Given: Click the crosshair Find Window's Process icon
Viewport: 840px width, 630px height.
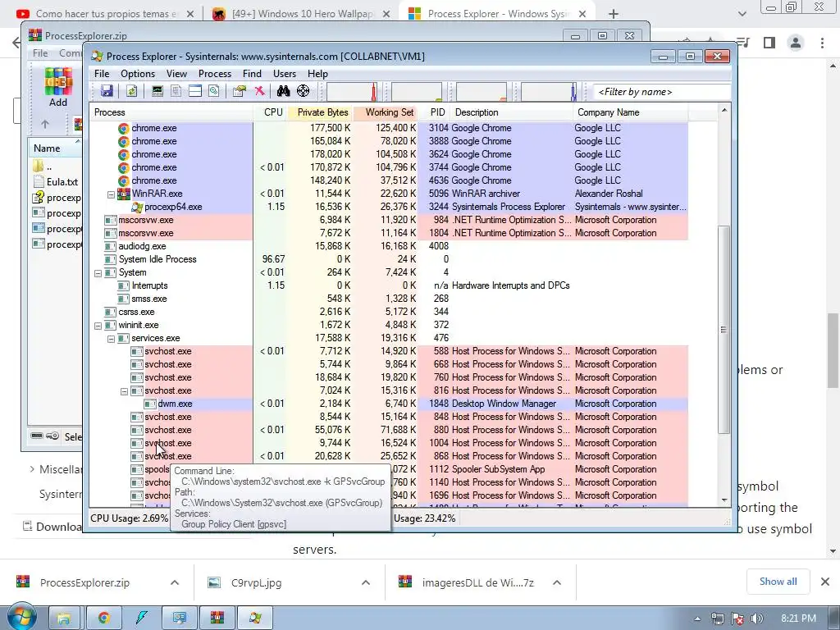Looking at the screenshot, I should (x=304, y=91).
